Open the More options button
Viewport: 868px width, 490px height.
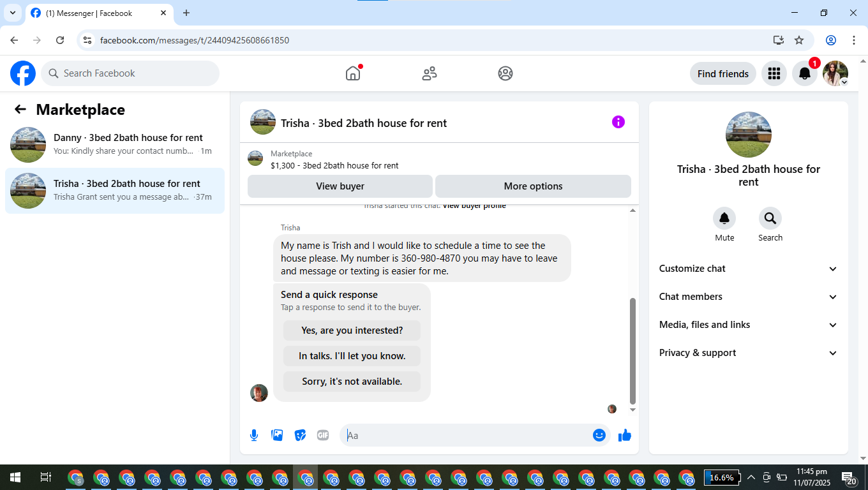[x=533, y=186]
